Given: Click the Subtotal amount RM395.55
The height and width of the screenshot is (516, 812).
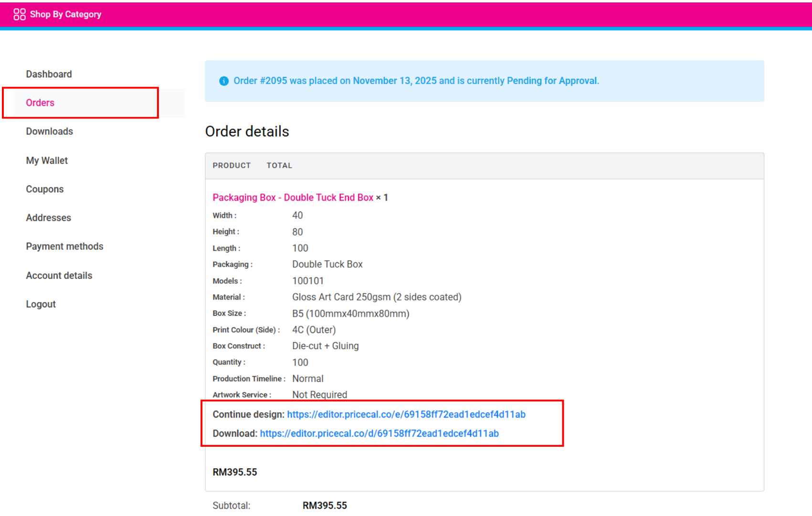Looking at the screenshot, I should click(325, 505).
